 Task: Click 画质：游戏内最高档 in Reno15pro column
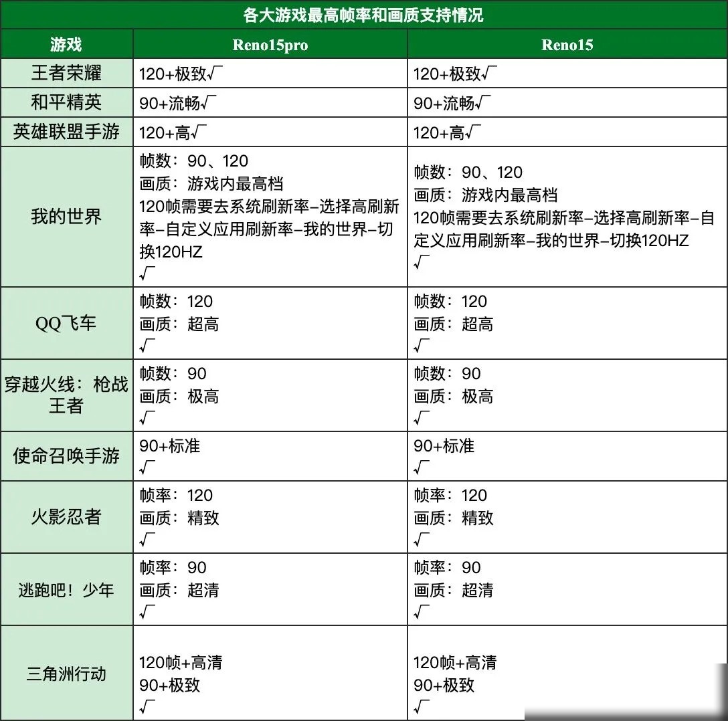point(211,183)
